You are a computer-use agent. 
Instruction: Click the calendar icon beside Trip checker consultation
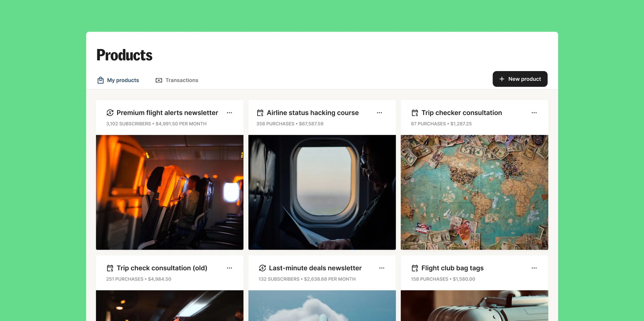[415, 113]
